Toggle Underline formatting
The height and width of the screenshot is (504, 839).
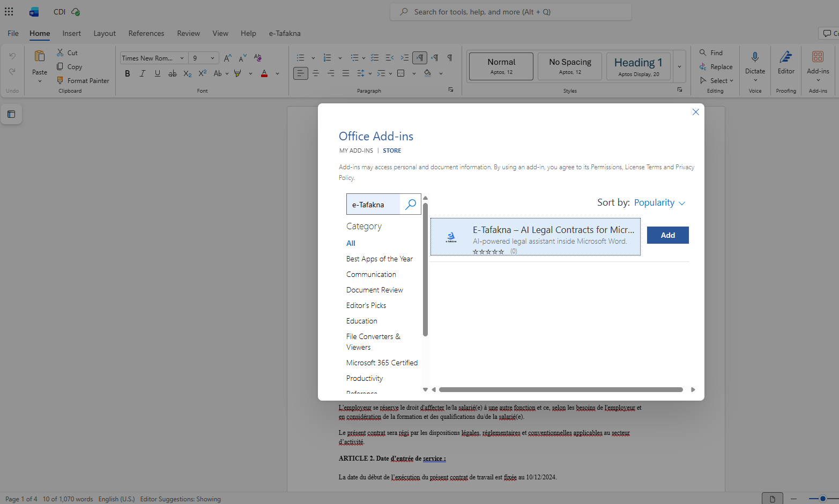click(157, 73)
